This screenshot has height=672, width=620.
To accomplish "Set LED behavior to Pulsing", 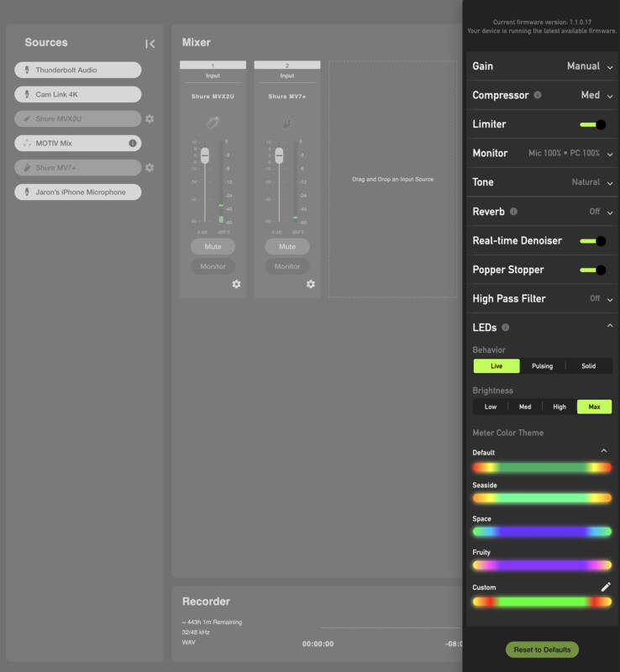I will click(543, 366).
